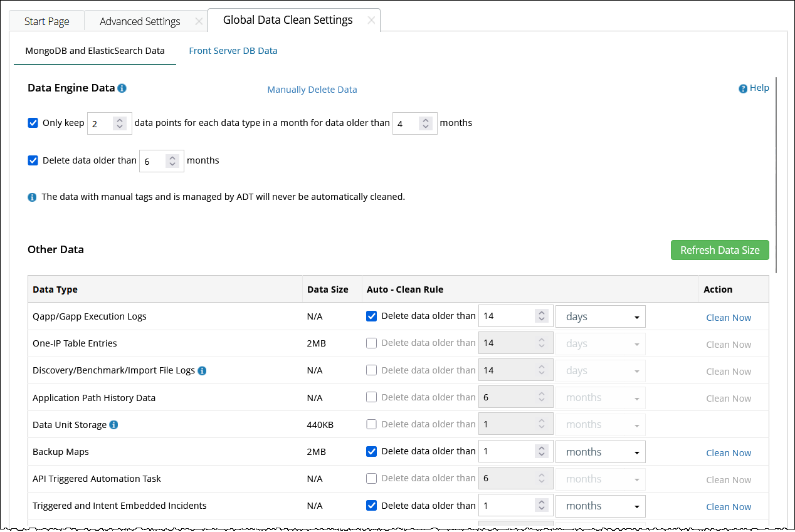795x532 pixels.
Task: Open the Start Page tab
Action: point(46,21)
